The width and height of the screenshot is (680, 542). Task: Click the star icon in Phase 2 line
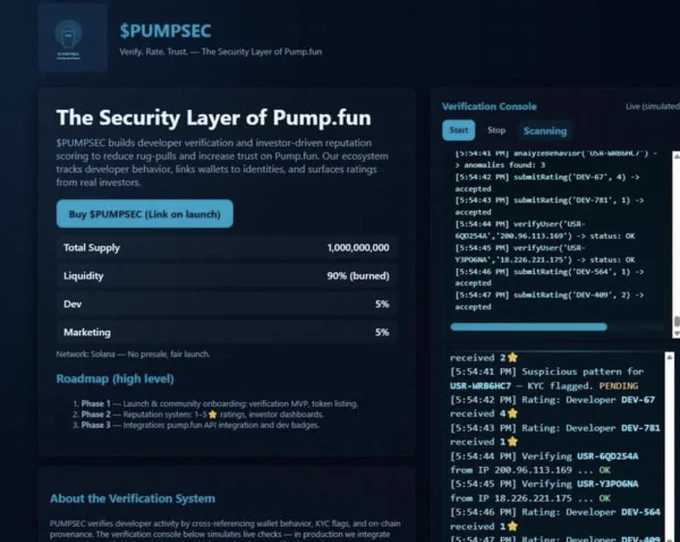click(212, 415)
